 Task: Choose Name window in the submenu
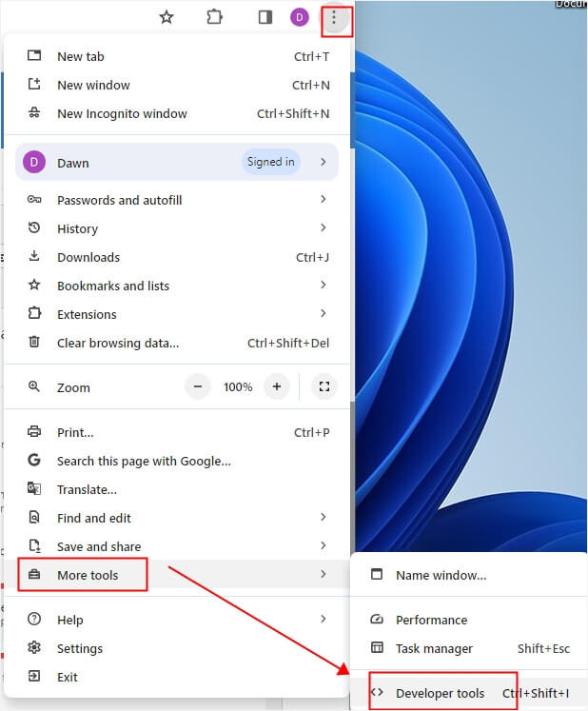(441, 575)
